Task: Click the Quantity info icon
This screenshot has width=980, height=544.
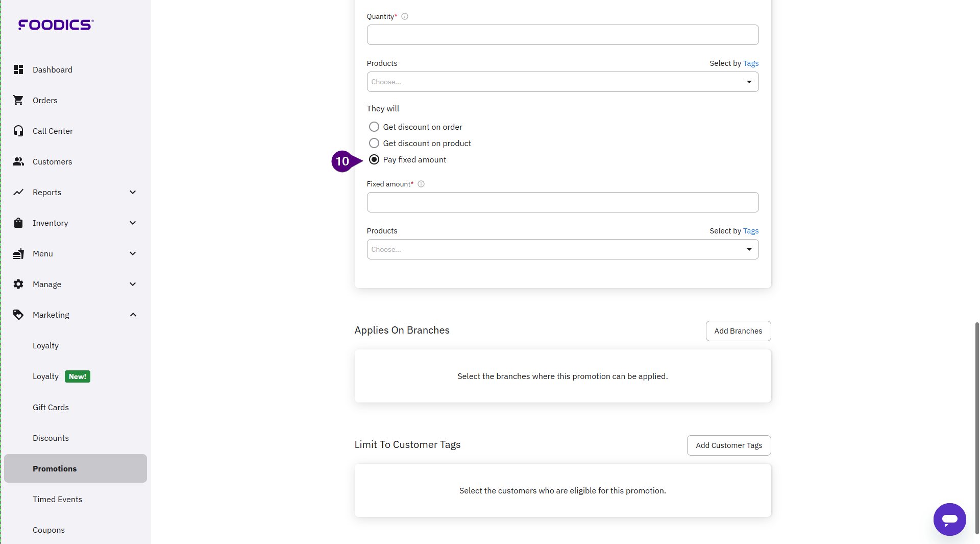Action: tap(405, 16)
